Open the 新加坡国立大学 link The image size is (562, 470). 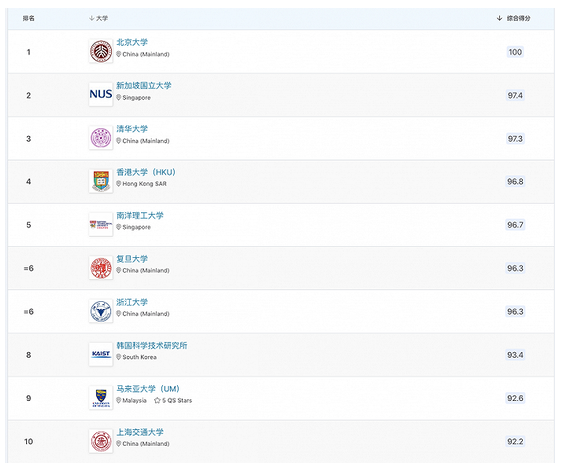click(x=144, y=86)
